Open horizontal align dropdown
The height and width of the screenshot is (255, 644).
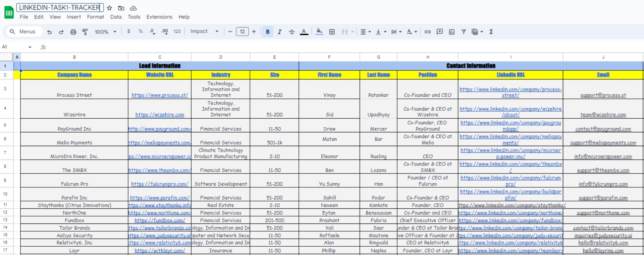365,32
